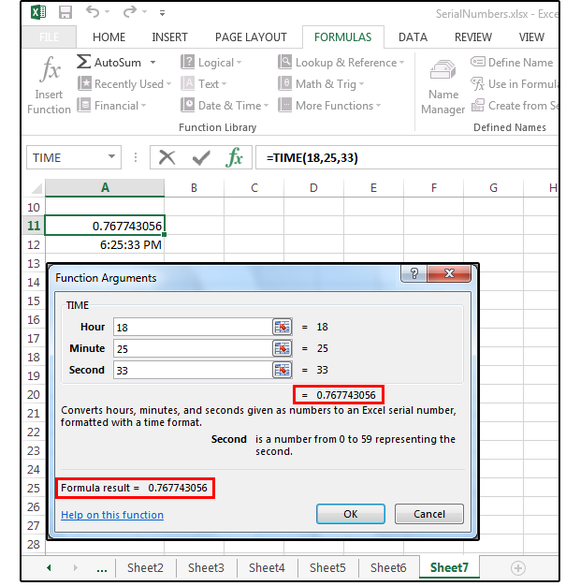The image size is (580, 586).
Task: Open the PAGE LAYOUT tab
Action: point(251,37)
